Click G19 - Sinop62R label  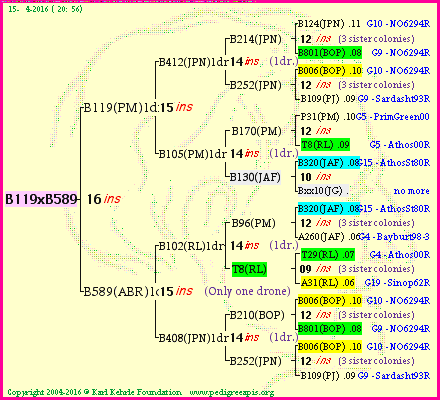pos(397,283)
